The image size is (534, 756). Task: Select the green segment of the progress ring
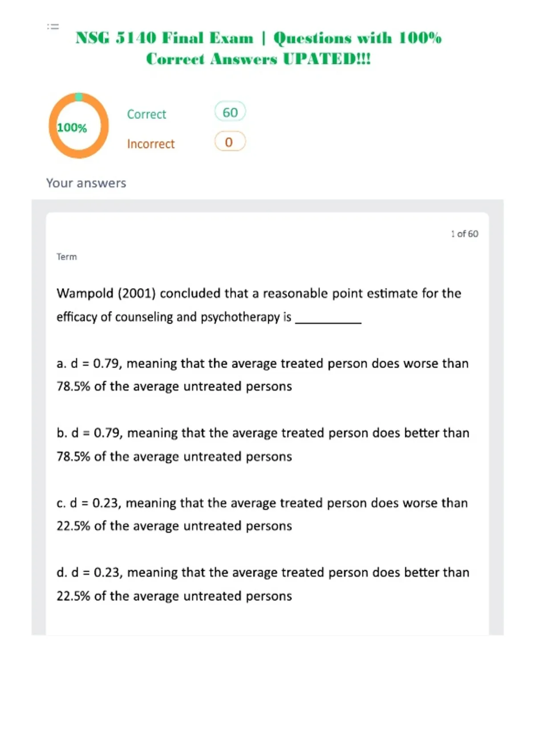pyautogui.click(x=79, y=97)
